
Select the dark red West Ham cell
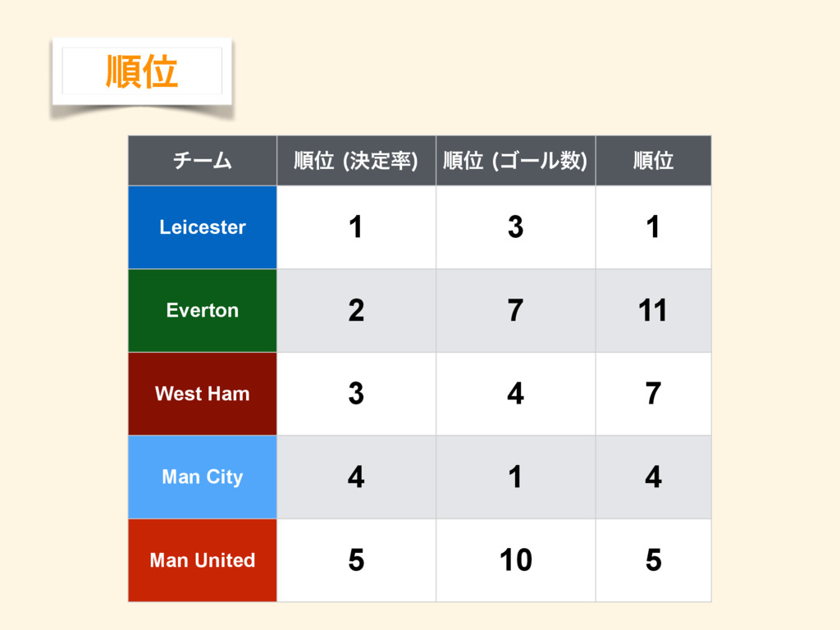(203, 394)
